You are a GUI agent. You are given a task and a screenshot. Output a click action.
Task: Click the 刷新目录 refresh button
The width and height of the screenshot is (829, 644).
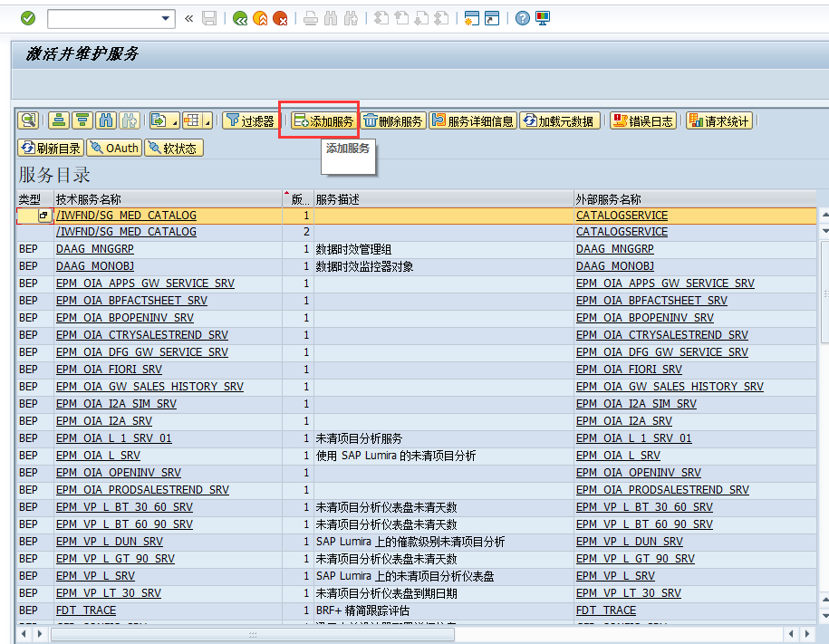[50, 148]
